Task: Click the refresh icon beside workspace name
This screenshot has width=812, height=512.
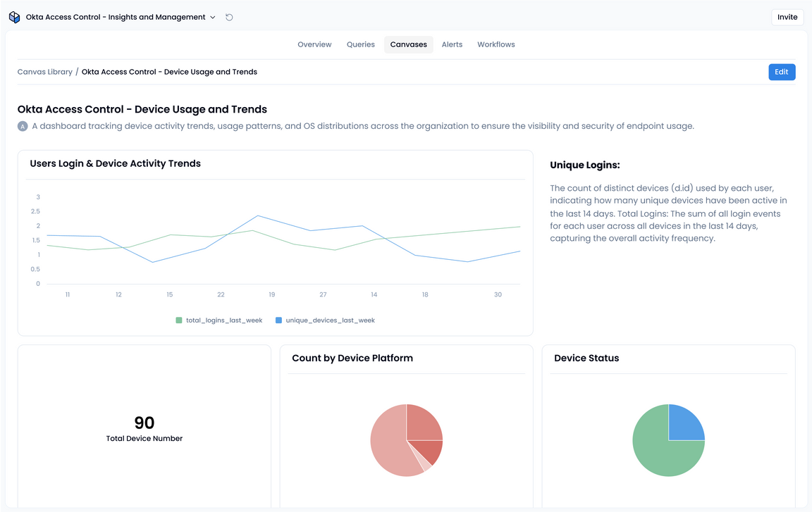Action: 229,17
